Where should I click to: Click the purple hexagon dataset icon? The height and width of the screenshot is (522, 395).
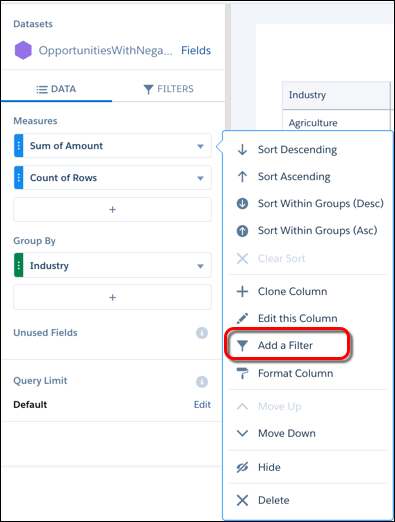[23, 50]
